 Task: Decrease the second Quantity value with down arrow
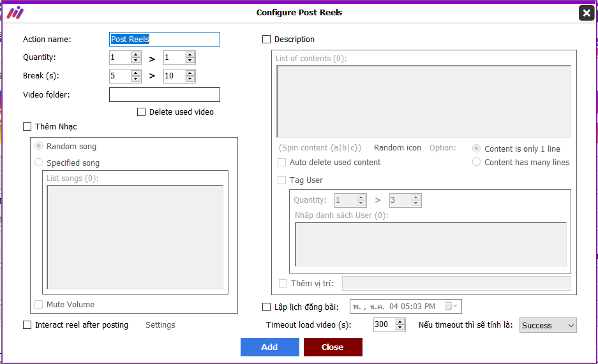click(x=190, y=61)
